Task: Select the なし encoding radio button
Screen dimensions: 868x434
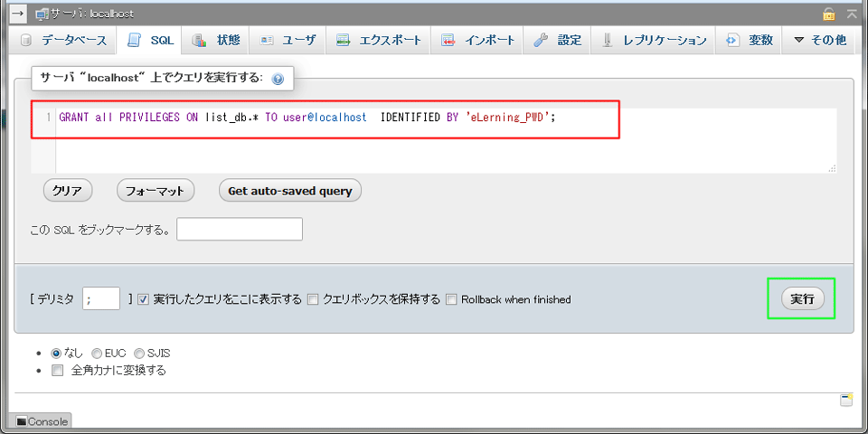Action: 56,354
